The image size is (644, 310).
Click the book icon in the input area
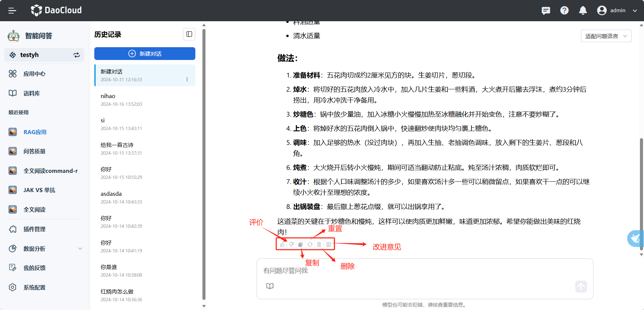[269, 286]
